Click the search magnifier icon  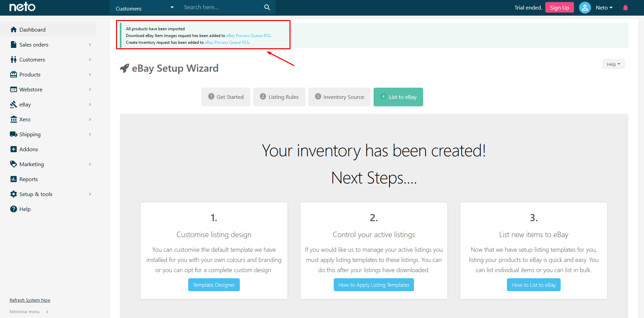click(267, 7)
